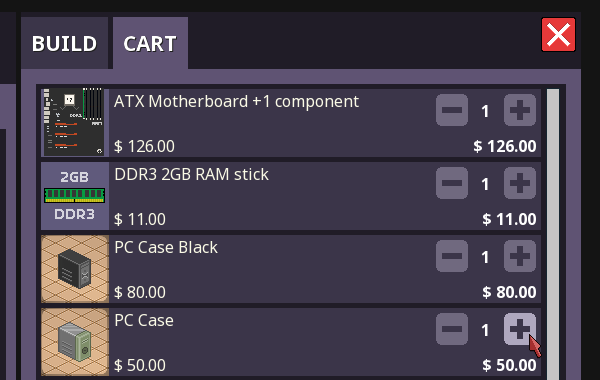Select the ATX Motherboard +1 component title

pos(236,101)
